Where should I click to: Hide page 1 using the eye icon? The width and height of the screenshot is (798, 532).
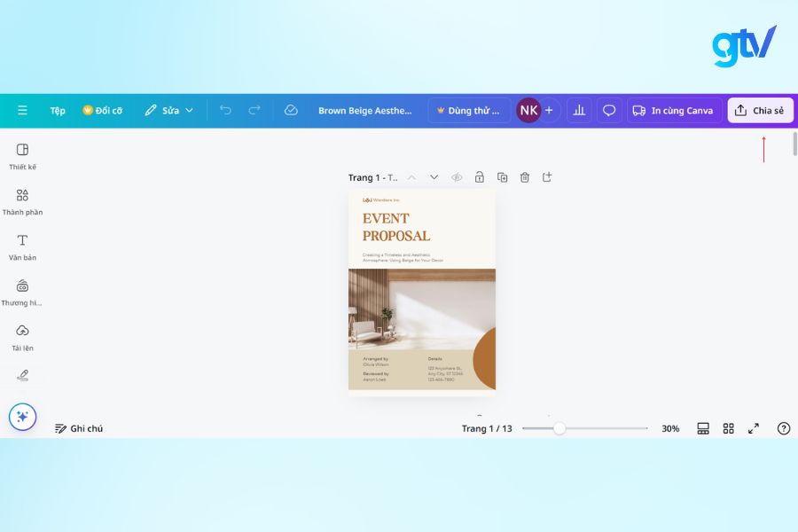tap(457, 177)
